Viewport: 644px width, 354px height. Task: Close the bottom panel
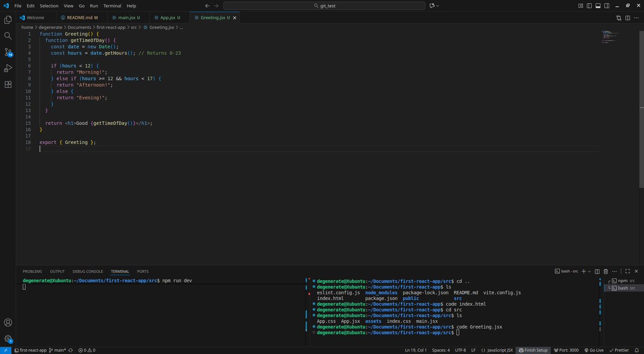[636, 271]
